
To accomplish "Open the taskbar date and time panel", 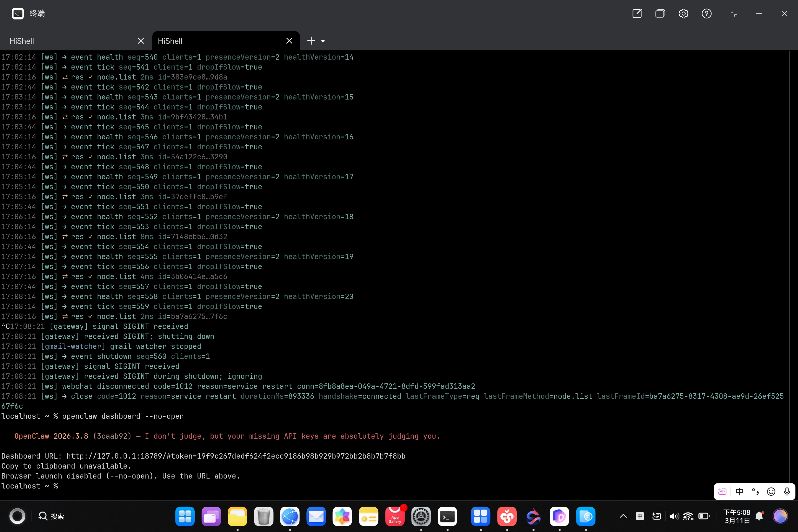I will pyautogui.click(x=737, y=516).
